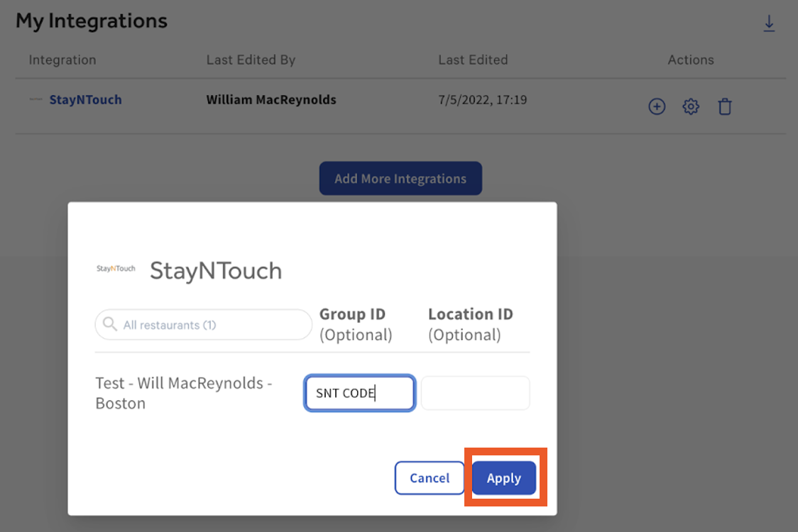The height and width of the screenshot is (532, 798).
Task: Click the Actions column header
Action: pyautogui.click(x=690, y=60)
